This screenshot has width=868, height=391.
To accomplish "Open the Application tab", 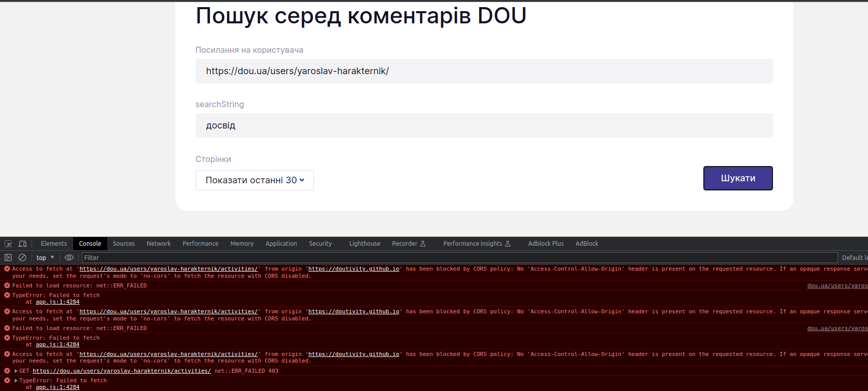I will click(x=281, y=244).
